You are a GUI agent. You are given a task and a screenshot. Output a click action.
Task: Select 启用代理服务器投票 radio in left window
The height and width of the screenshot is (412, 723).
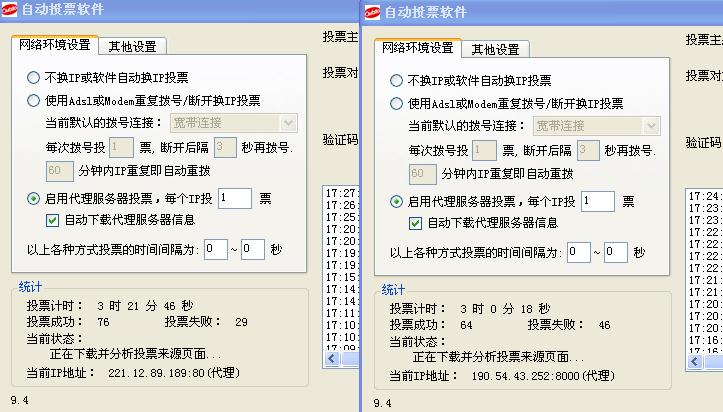click(33, 199)
